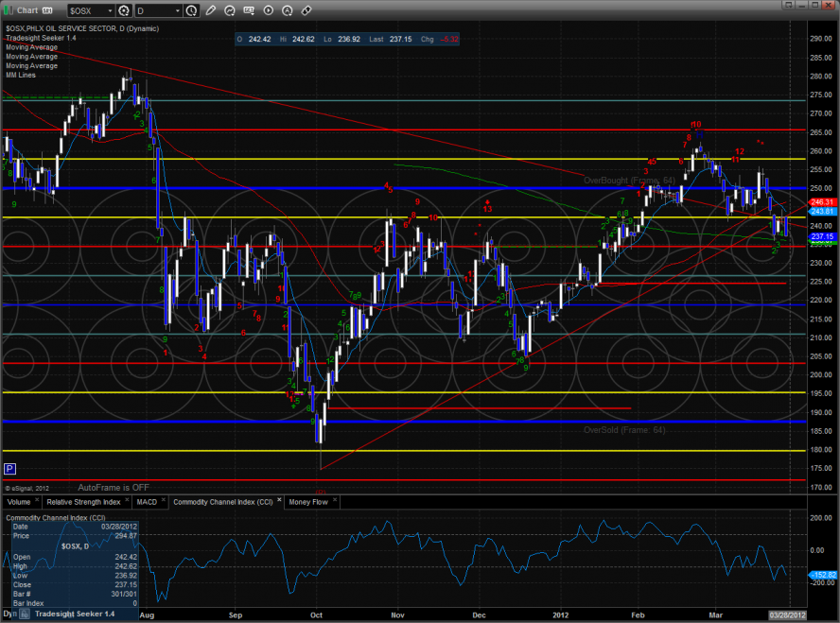Open the Money Flow tab

pyautogui.click(x=306, y=502)
